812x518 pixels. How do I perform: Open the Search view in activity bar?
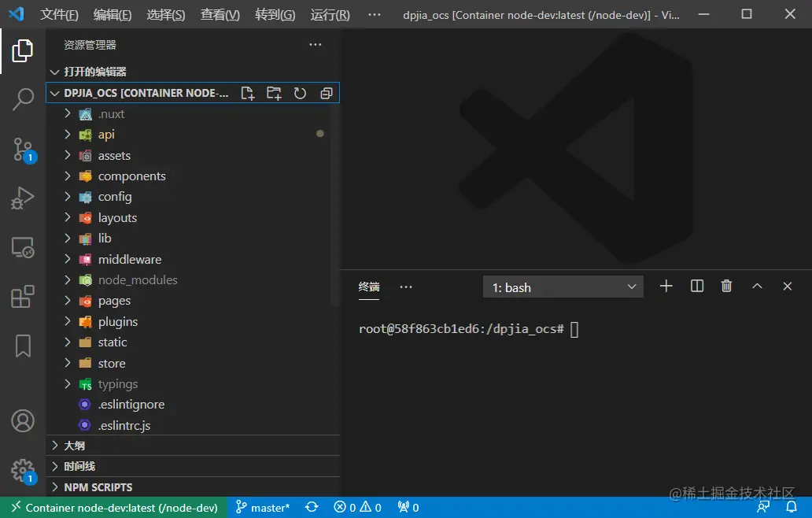tap(22, 99)
